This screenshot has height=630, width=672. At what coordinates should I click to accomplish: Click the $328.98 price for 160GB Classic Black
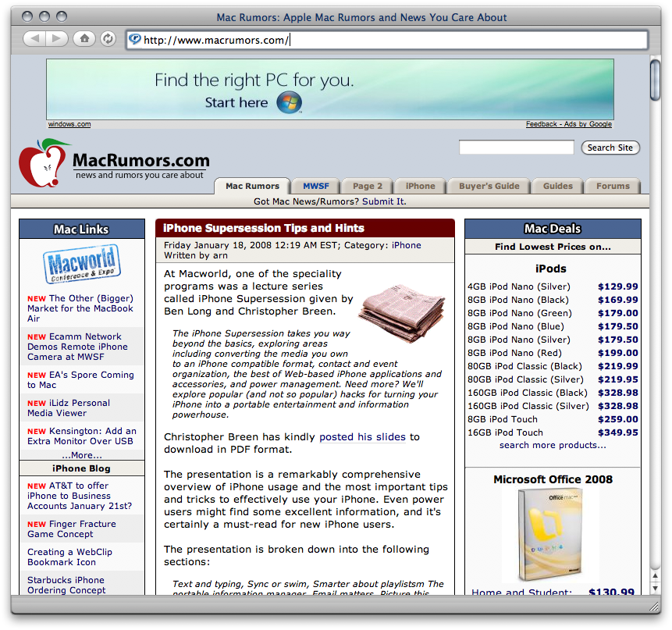pos(617,393)
